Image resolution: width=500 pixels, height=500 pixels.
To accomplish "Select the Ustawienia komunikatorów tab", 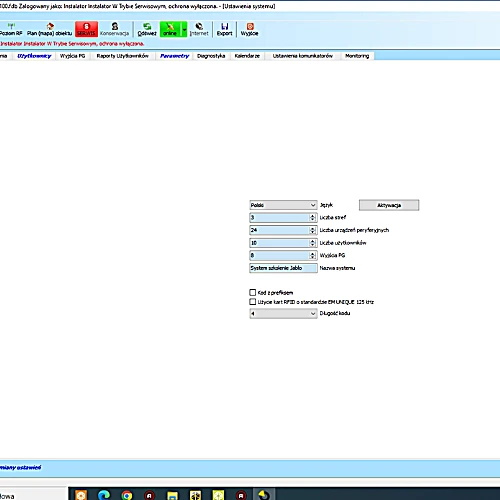I will click(303, 56).
